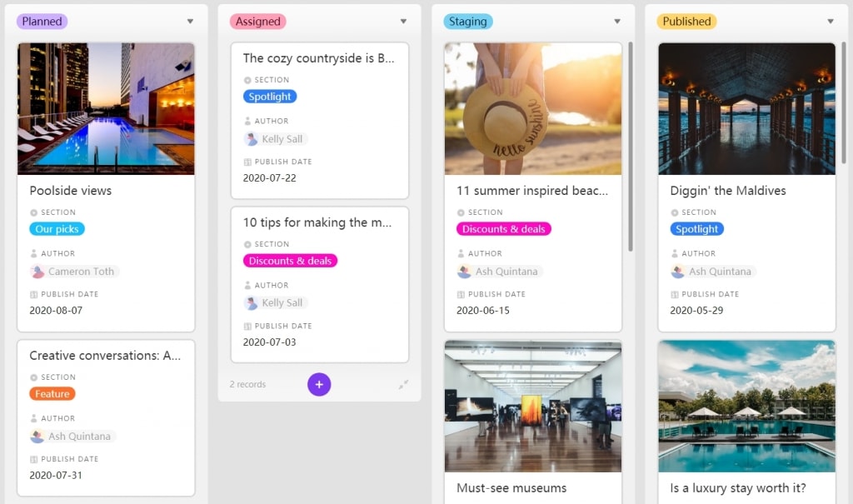Click Spotlight tag on cozy countryside card
The width and height of the screenshot is (853, 504).
pyautogui.click(x=270, y=97)
